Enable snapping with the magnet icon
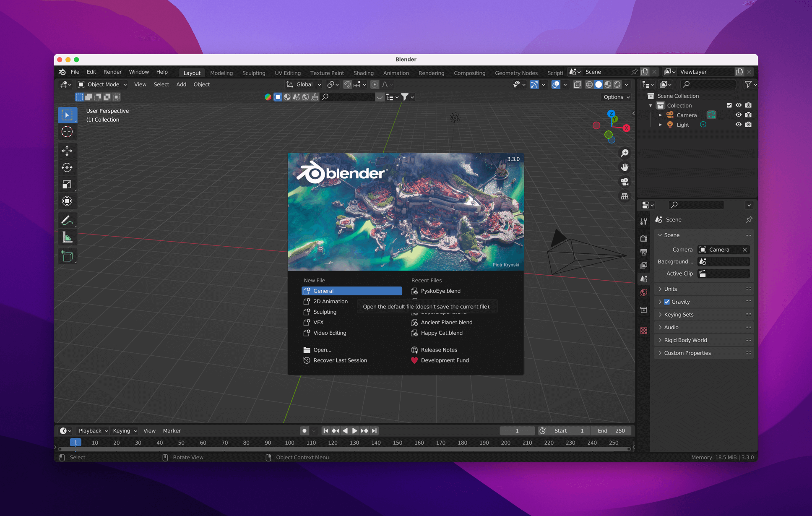Viewport: 812px width, 516px height. pos(347,84)
